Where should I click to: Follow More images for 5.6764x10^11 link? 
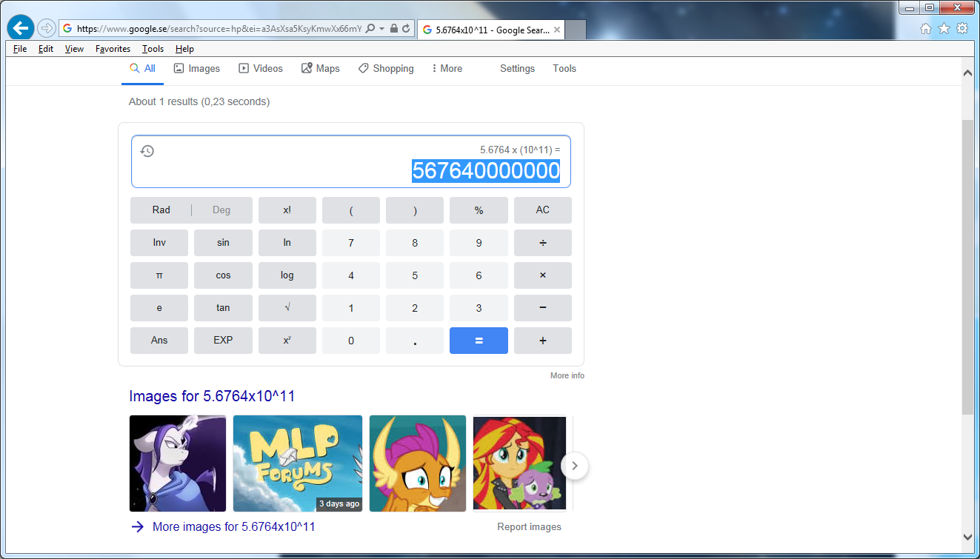coord(234,527)
